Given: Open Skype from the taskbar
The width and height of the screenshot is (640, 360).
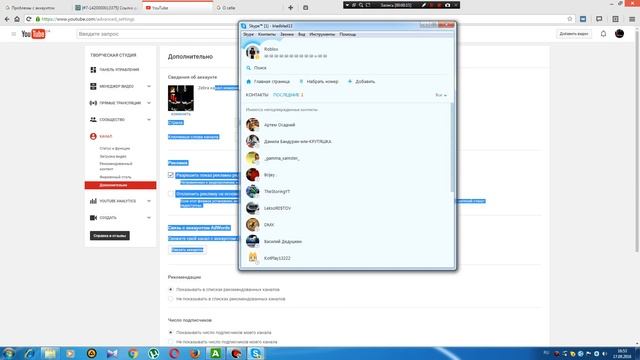Looking at the screenshot, I should coord(256,353).
